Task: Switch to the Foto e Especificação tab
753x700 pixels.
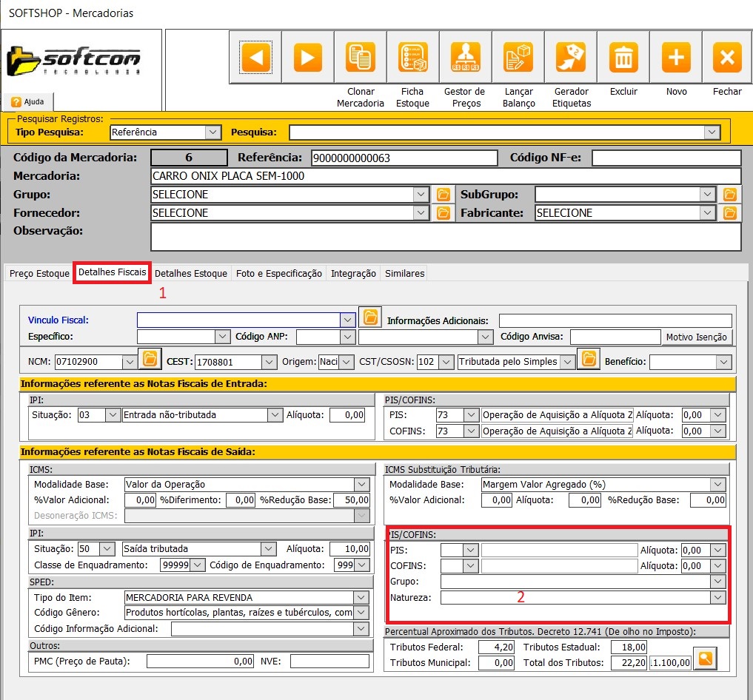Action: pyautogui.click(x=279, y=274)
